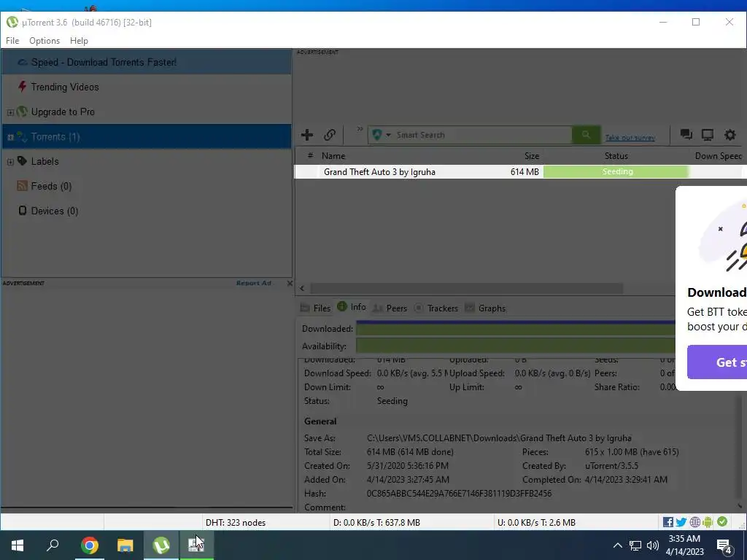
Task: Click the Twitter status bar icon
Action: [x=681, y=522]
